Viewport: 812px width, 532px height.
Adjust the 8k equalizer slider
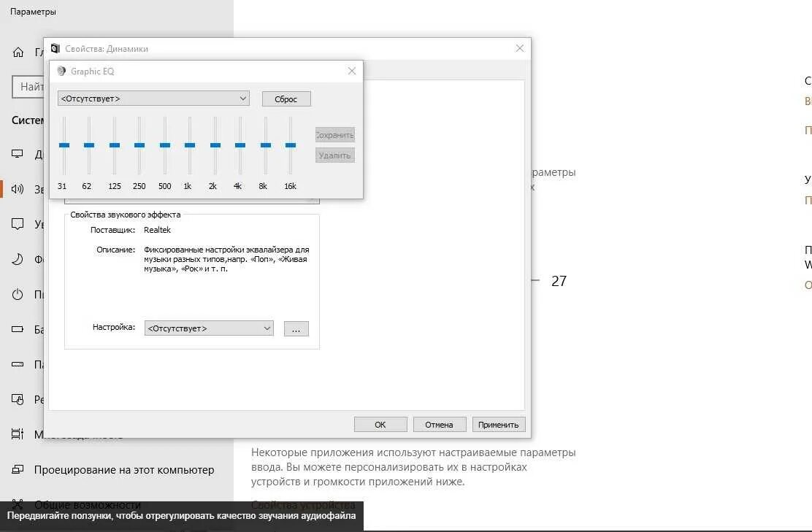[x=265, y=145]
